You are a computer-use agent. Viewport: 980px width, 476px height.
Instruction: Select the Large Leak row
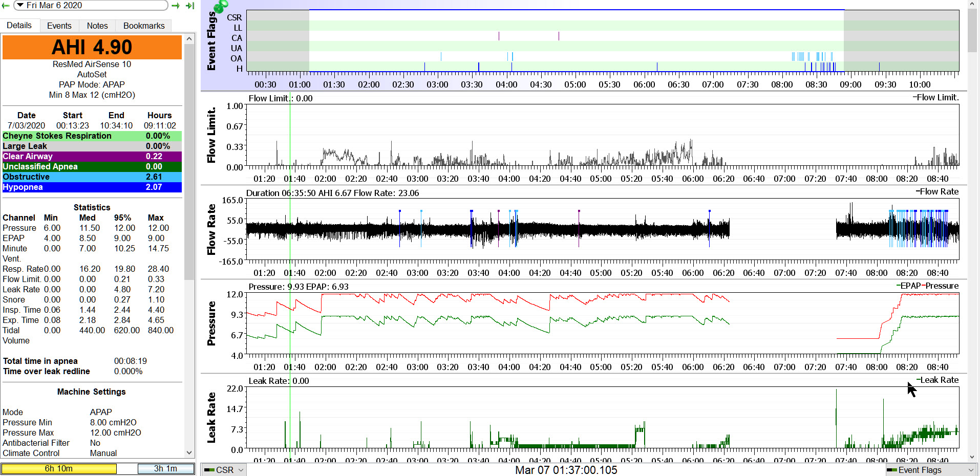[92, 146]
